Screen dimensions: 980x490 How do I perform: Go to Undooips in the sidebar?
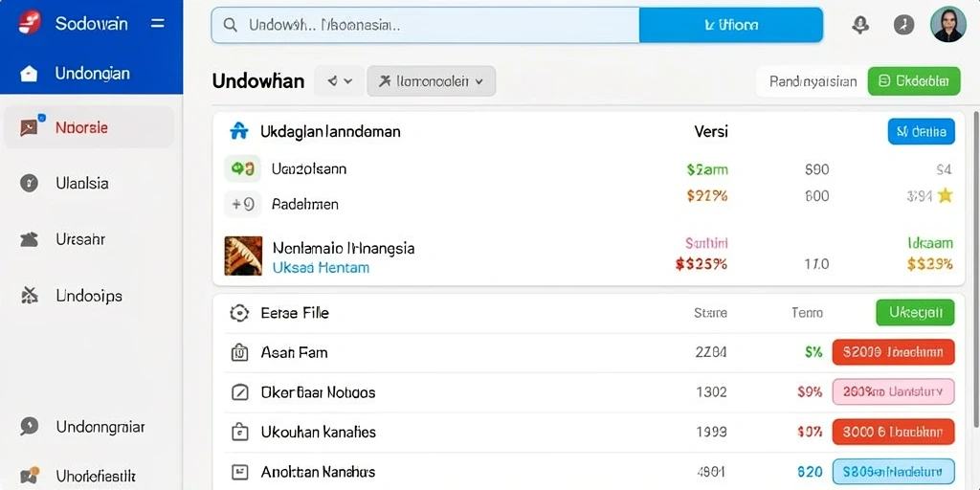(x=89, y=296)
